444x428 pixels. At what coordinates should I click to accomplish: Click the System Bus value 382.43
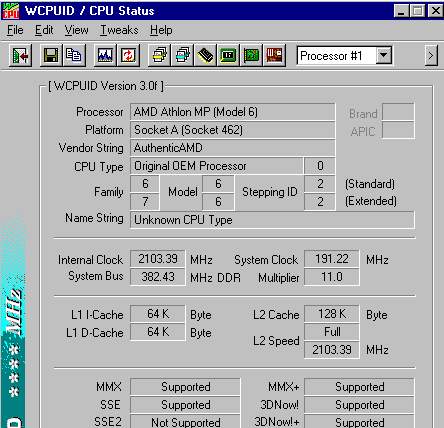(157, 277)
